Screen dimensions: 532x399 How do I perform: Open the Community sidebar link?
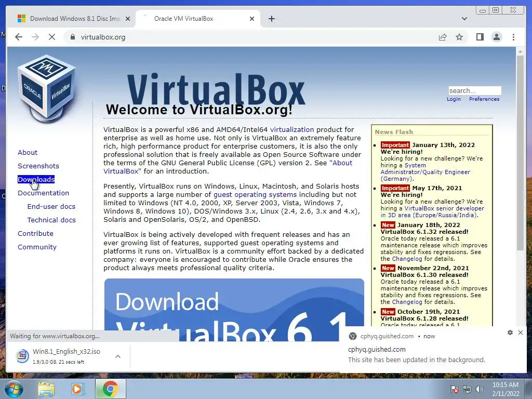[37, 247]
